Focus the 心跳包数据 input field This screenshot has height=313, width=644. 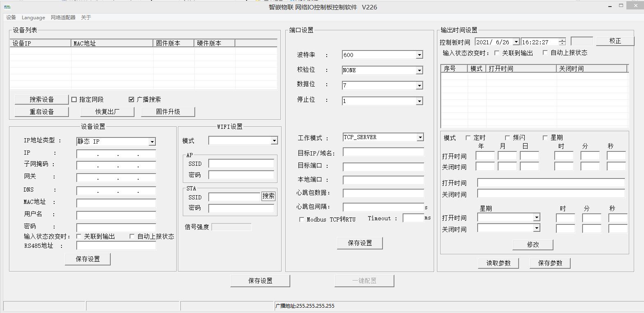point(383,193)
